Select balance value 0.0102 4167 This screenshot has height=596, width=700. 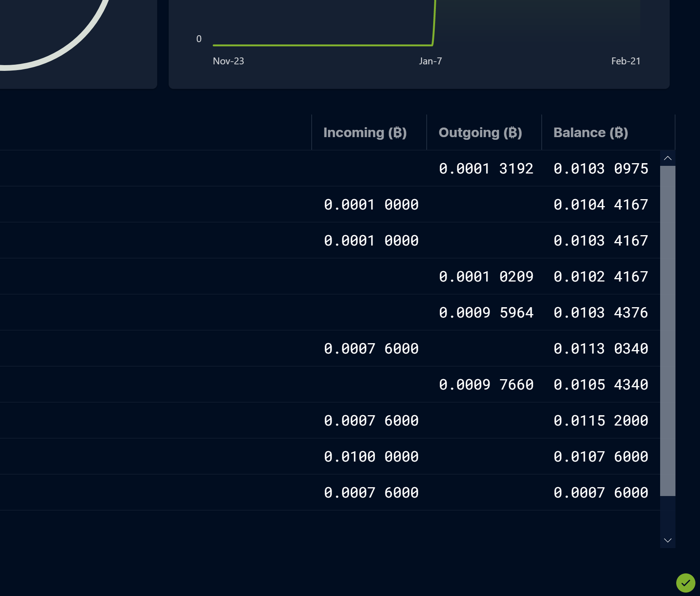point(601,277)
